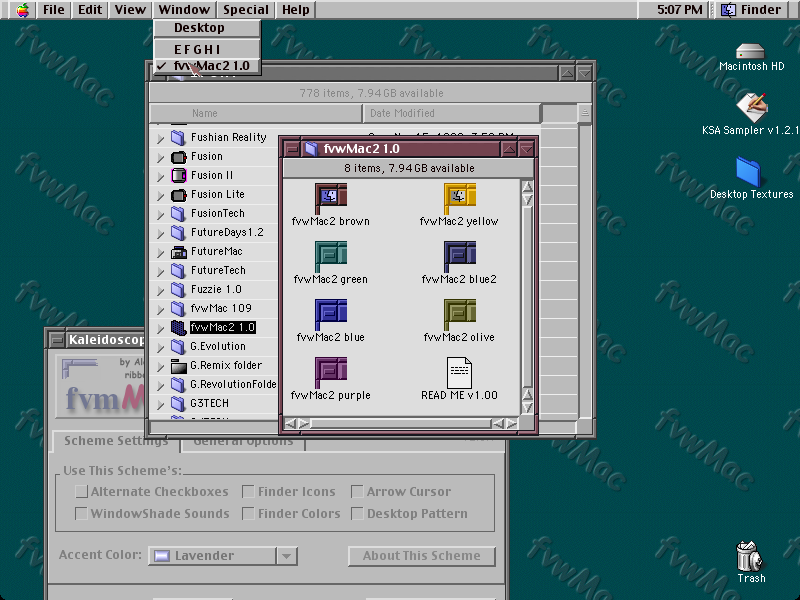Toggle the Desktop Pattern checkbox
800x600 pixels.
[x=357, y=513]
